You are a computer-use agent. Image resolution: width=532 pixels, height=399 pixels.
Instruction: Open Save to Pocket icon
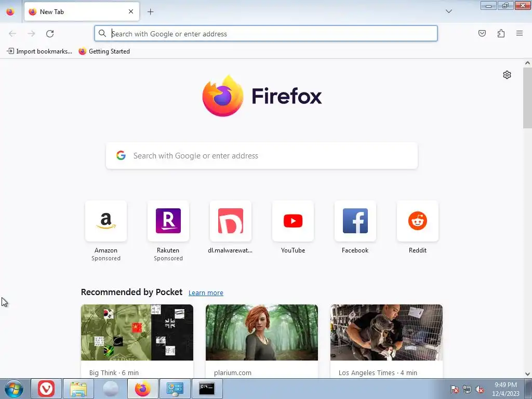click(482, 33)
